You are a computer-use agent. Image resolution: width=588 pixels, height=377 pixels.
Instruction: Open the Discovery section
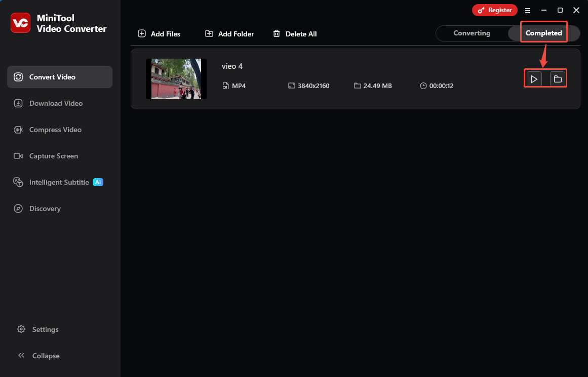tap(18, 208)
